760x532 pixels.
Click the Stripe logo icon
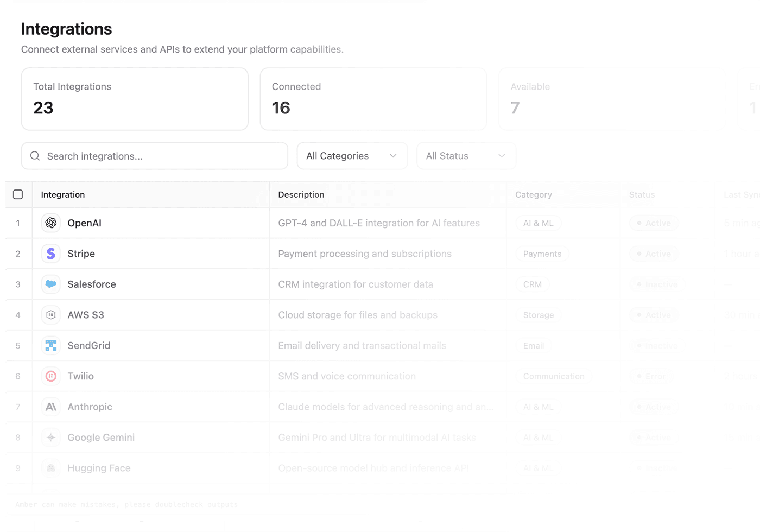click(51, 254)
